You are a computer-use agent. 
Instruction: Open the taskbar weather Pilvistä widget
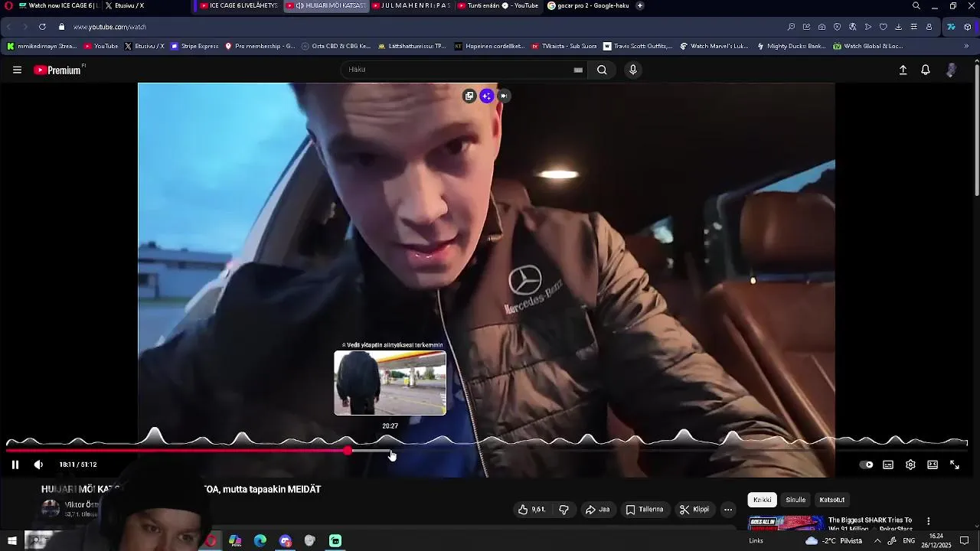tap(834, 541)
